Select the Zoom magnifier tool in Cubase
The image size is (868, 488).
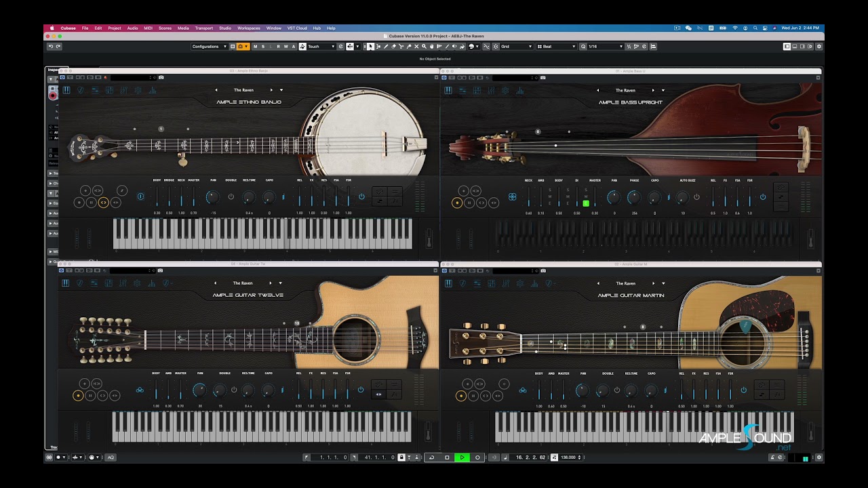[424, 46]
